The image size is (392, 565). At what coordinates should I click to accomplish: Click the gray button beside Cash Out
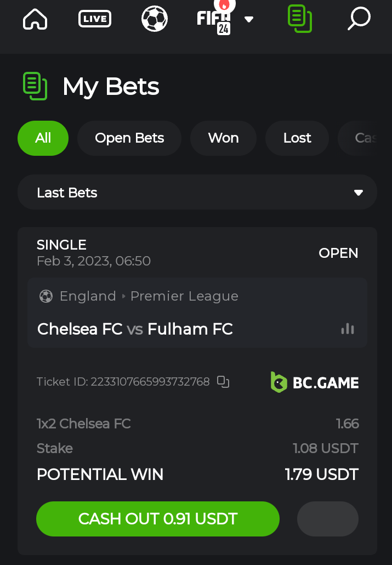328,518
